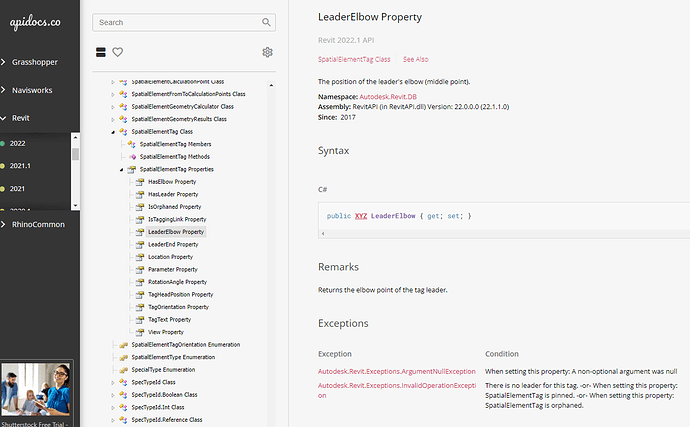Select Revit version 2021
The width and height of the screenshot is (690, 427).
click(18, 188)
